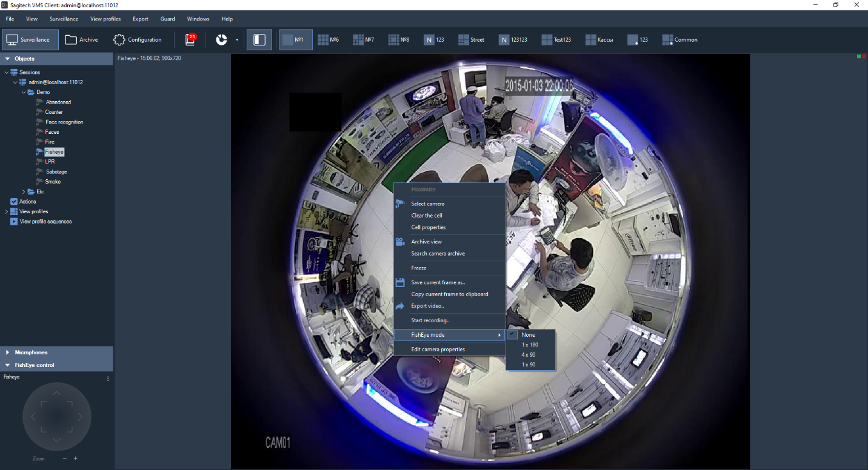Pan fisheye camera right with arrow
This screenshot has height=470, width=868.
point(81,417)
